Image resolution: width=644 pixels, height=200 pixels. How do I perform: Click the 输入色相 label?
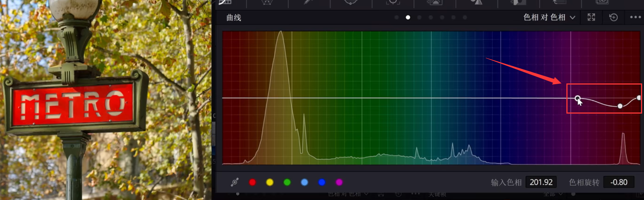point(506,182)
